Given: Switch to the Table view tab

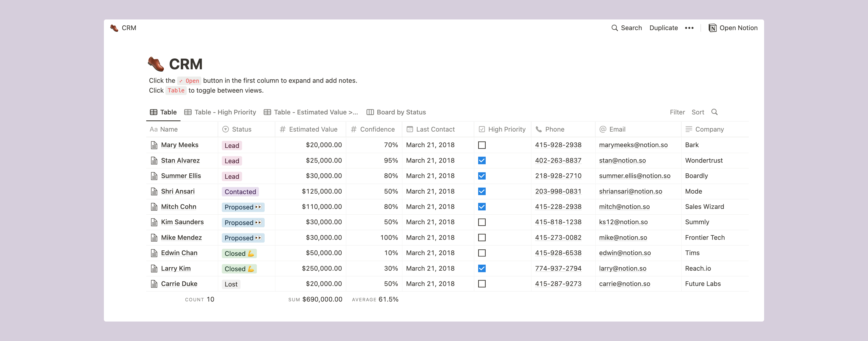Looking at the screenshot, I should click(163, 112).
